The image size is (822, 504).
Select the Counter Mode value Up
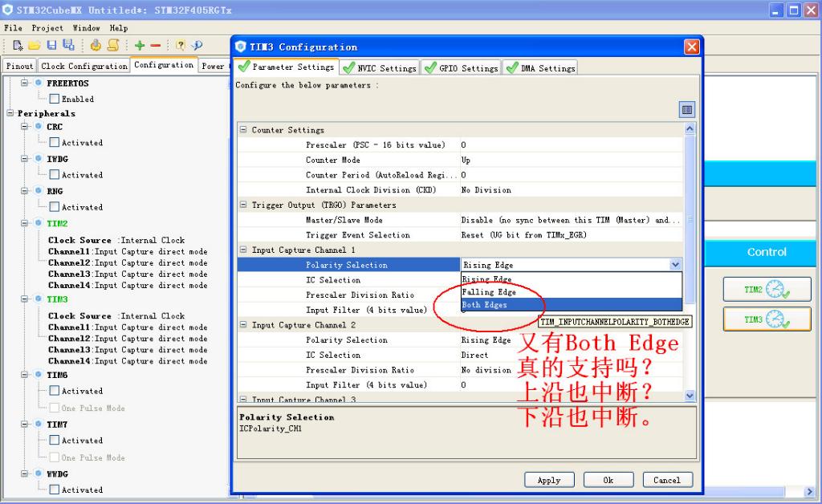pyautogui.click(x=572, y=160)
